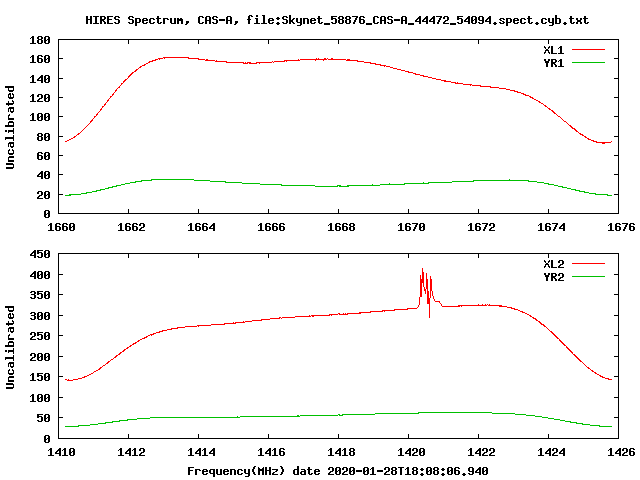Click the YR2 legend label
This screenshot has height=480, width=640.
(553, 277)
